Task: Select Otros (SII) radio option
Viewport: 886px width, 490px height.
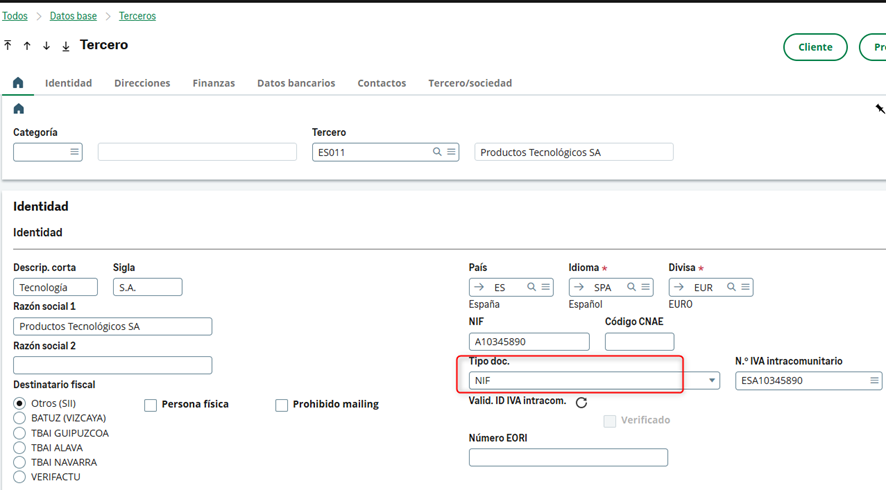Action: [20, 404]
